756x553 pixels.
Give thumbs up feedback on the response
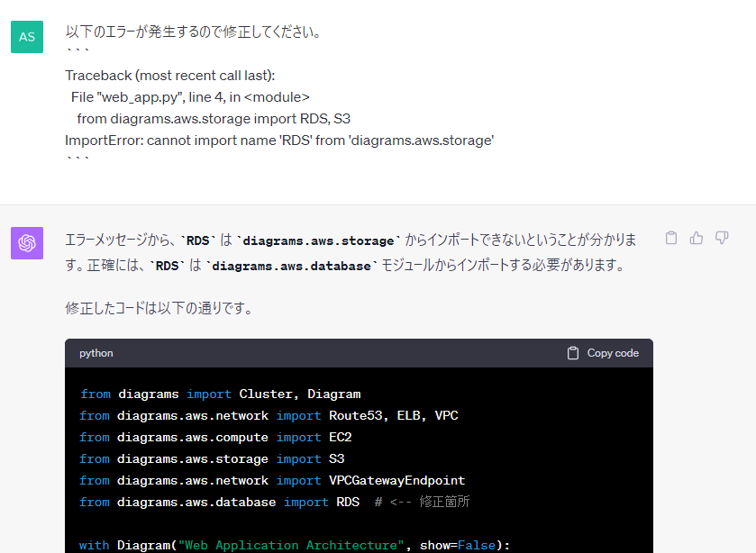[696, 237]
